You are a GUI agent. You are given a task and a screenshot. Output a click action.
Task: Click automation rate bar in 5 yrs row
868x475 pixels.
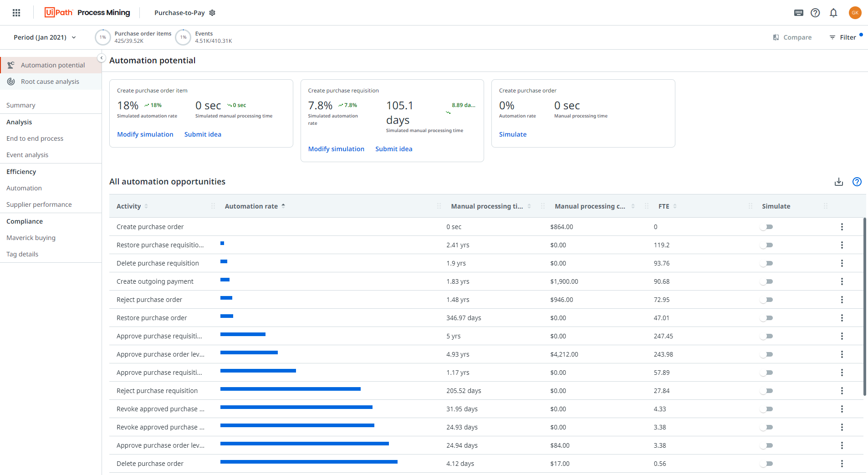click(x=243, y=334)
